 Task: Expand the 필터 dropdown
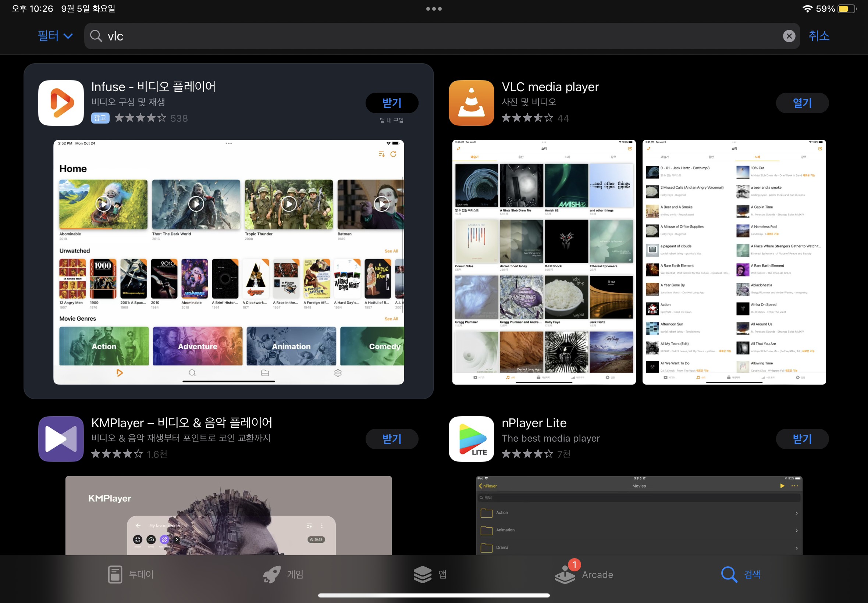(55, 36)
